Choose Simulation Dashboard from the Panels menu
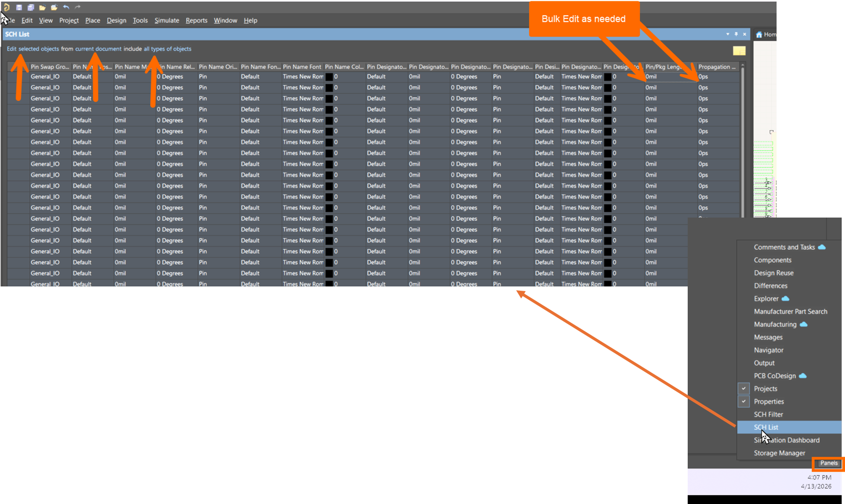The width and height of the screenshot is (845, 504). tap(789, 440)
